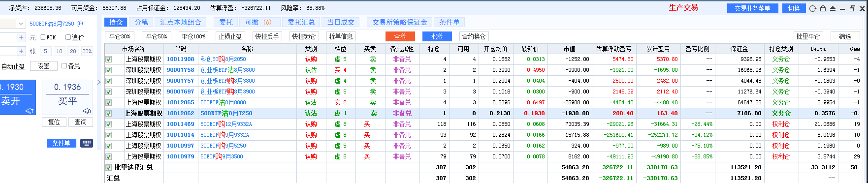Set quantity with the 10 quick button
The image size is (868, 183).
click(x=59, y=51)
